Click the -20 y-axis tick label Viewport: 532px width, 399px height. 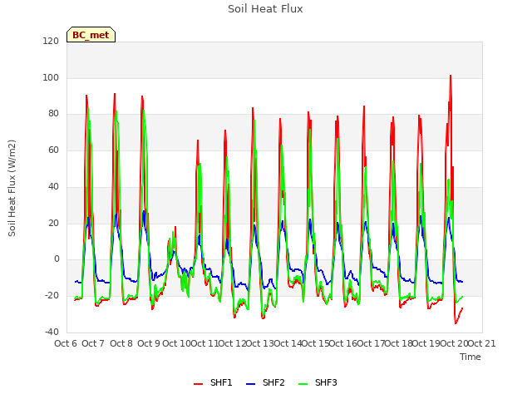(52, 296)
